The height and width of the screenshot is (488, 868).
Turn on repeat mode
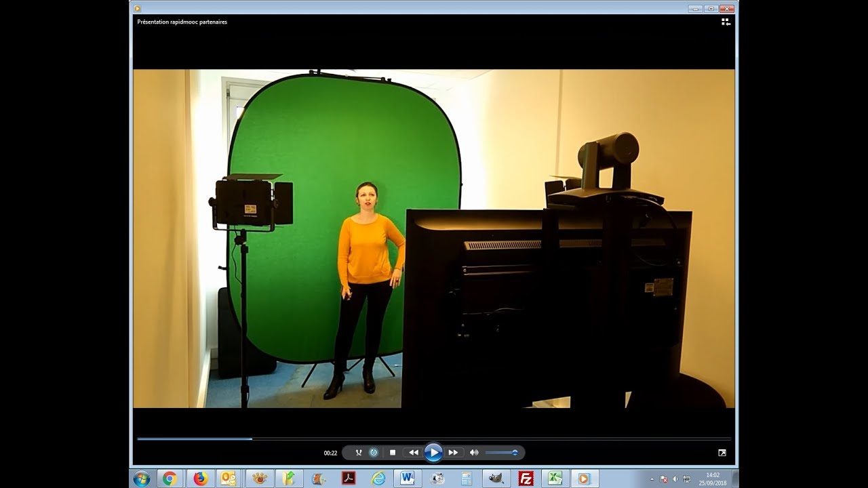tap(374, 453)
